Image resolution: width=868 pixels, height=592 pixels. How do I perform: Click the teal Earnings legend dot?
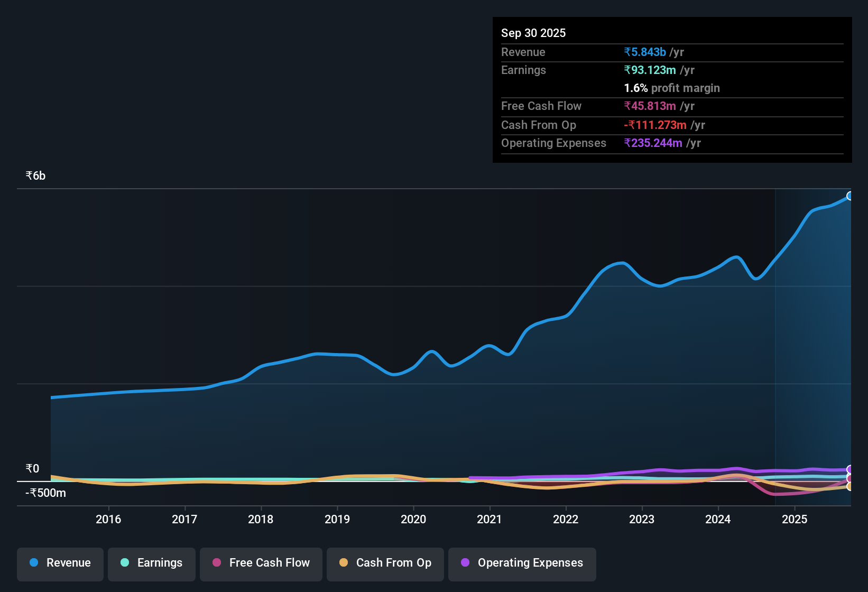pos(125,563)
